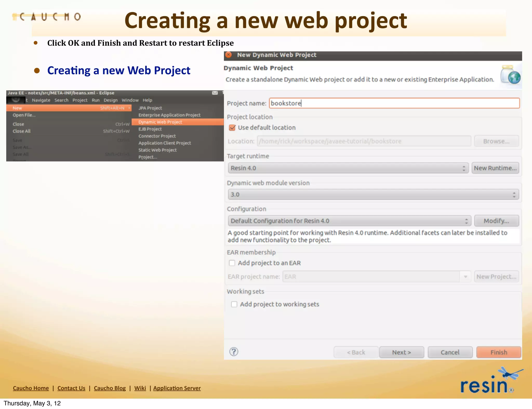532x409 pixels.
Task: Expand Dynamic web module version dropdown
Action: tap(373, 195)
